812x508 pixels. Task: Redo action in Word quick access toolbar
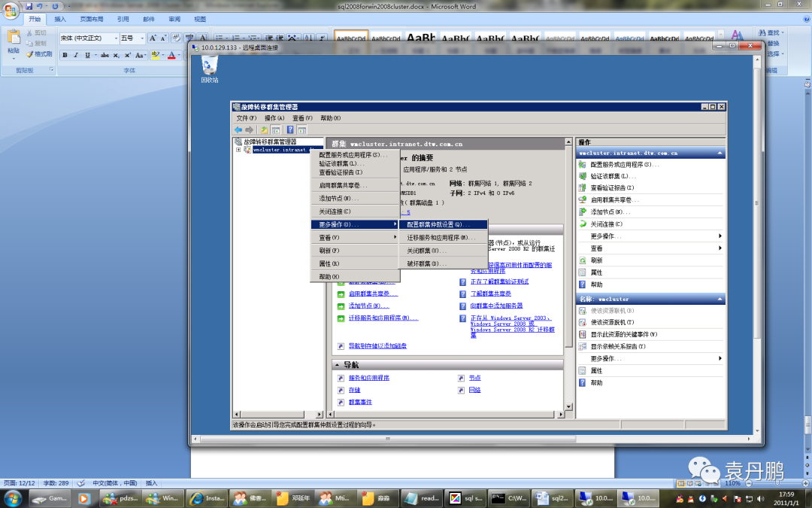coord(55,6)
